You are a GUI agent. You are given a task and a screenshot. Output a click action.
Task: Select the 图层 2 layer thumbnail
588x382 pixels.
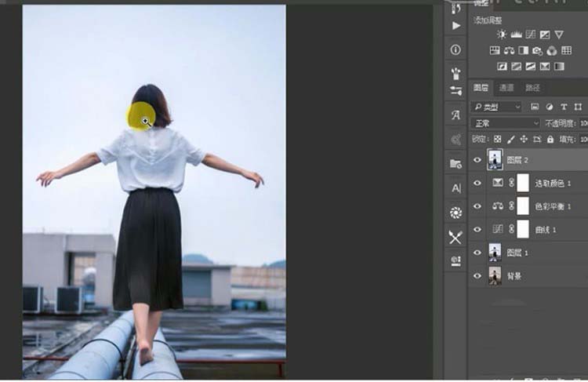click(495, 160)
